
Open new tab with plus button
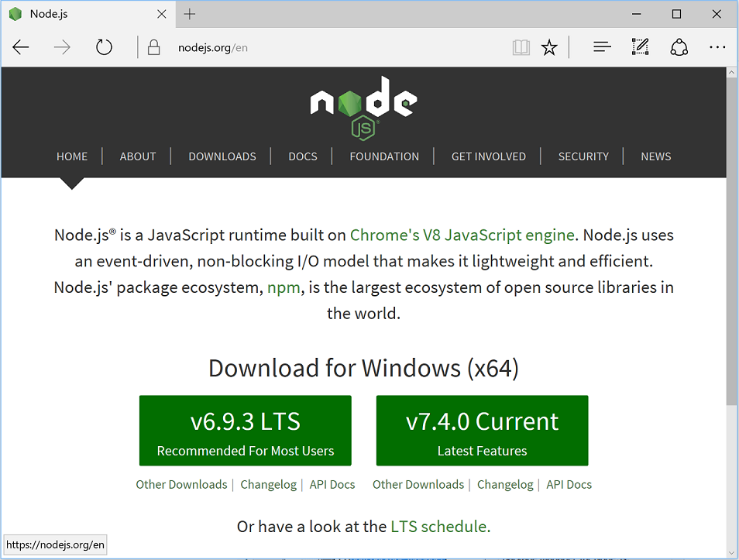click(x=190, y=14)
